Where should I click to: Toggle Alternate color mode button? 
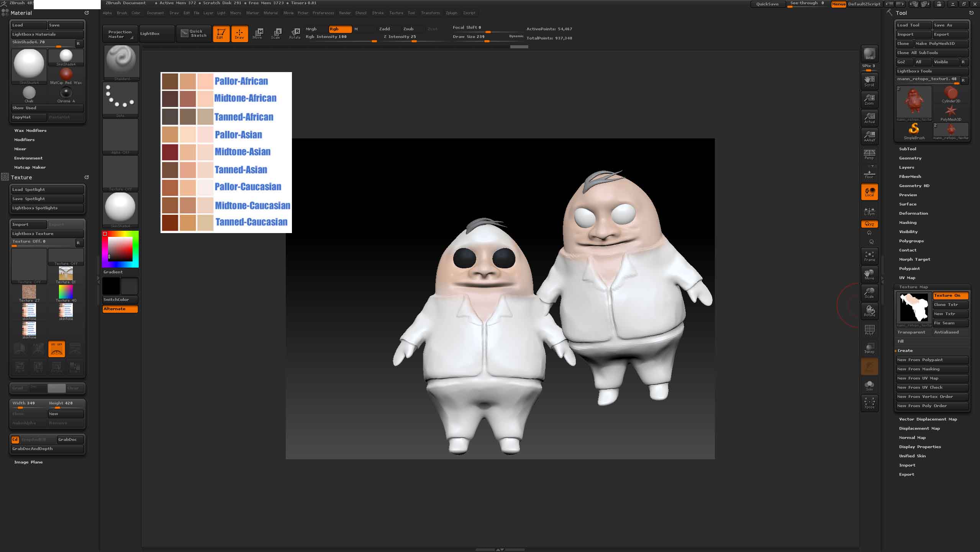tap(119, 309)
